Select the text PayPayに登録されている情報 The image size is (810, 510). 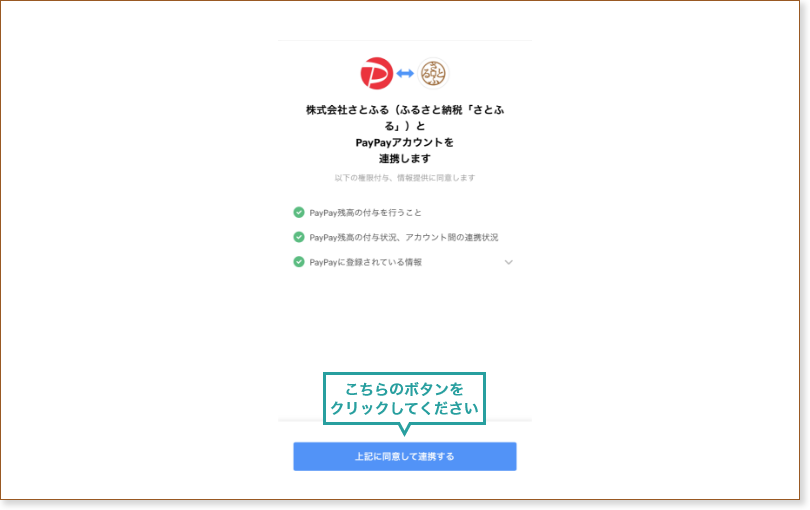point(365,262)
